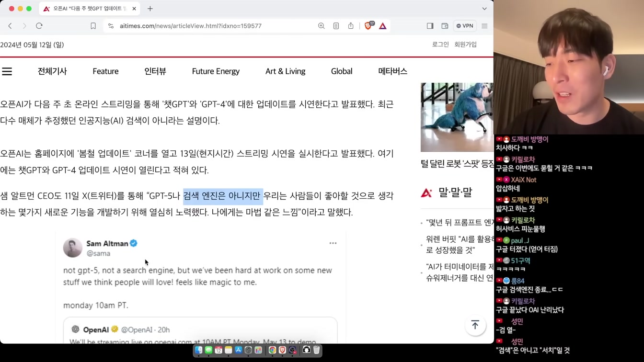Open Finder from the Dock
644x362 pixels.
198,351
